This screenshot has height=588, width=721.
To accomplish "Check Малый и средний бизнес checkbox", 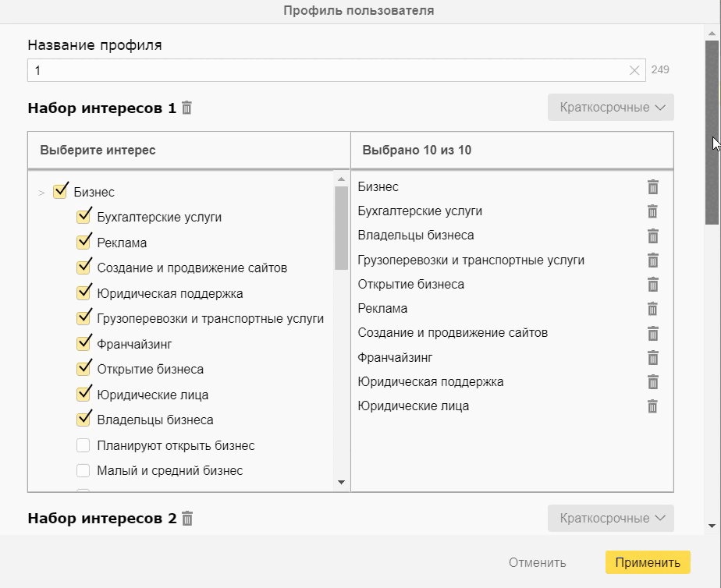I will [x=83, y=470].
